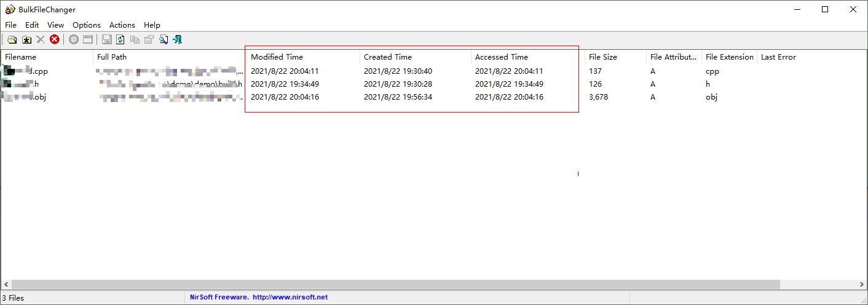Screen dimensions: 868x305
Task: Open the View menu
Action: [55, 25]
